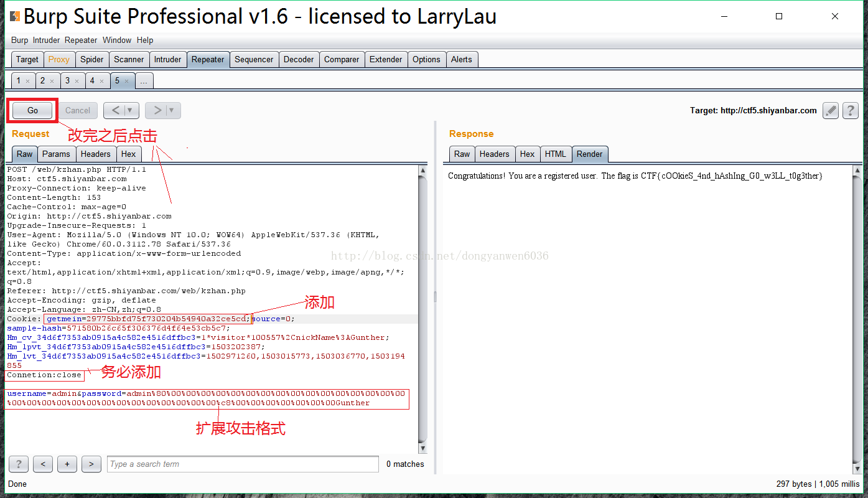The height and width of the screenshot is (498, 868).
Task: Open the Response Render tab
Action: pos(590,154)
